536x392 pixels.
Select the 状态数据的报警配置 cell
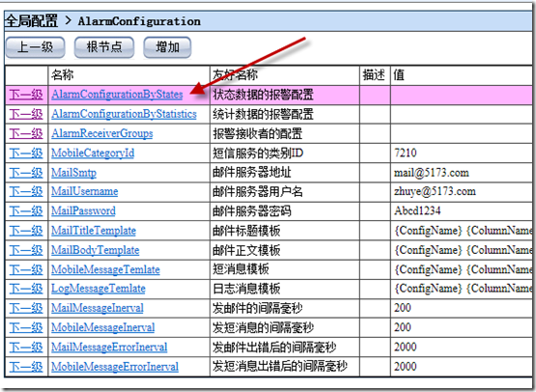(284, 95)
